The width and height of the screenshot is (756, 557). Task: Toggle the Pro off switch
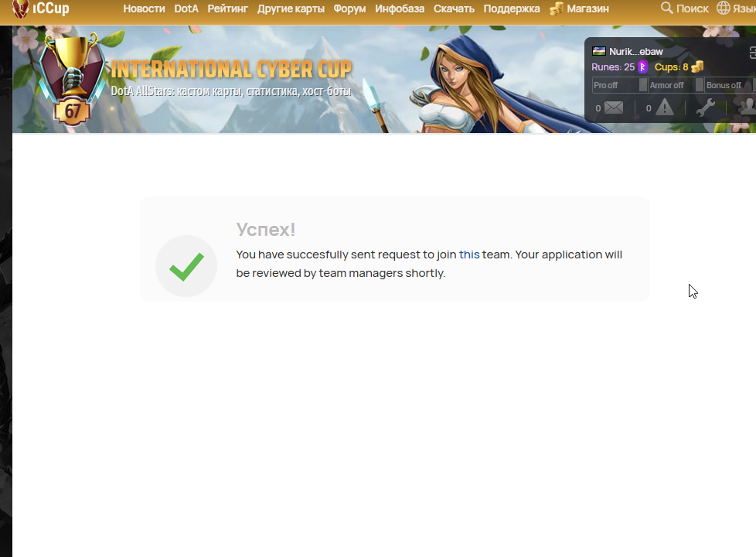(620, 85)
